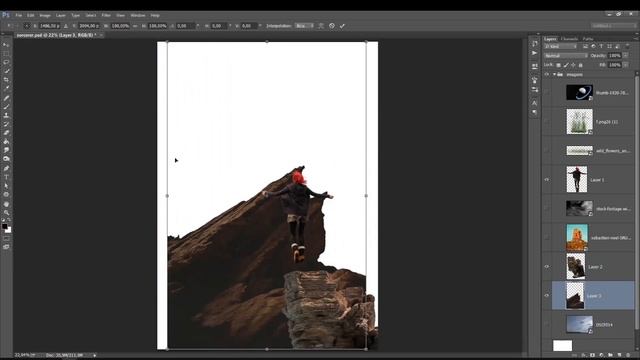The height and width of the screenshot is (360, 640).
Task: Select the Zoom tool
Action: [6, 213]
